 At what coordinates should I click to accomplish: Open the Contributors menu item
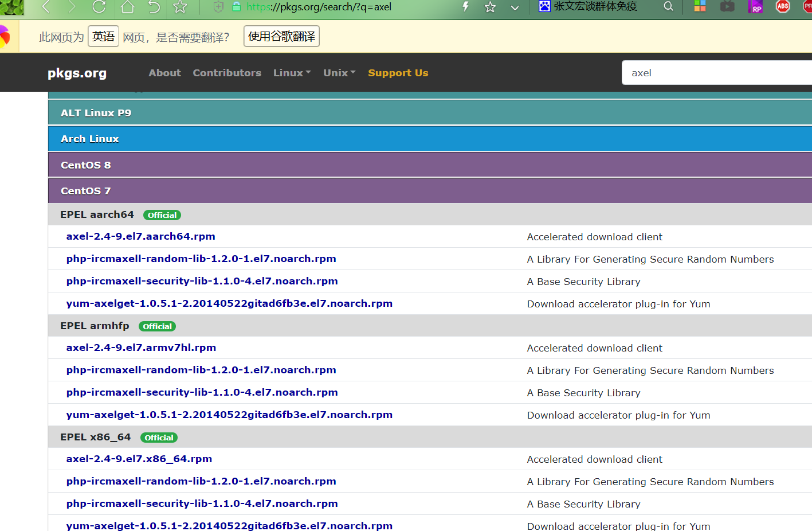[x=227, y=73]
